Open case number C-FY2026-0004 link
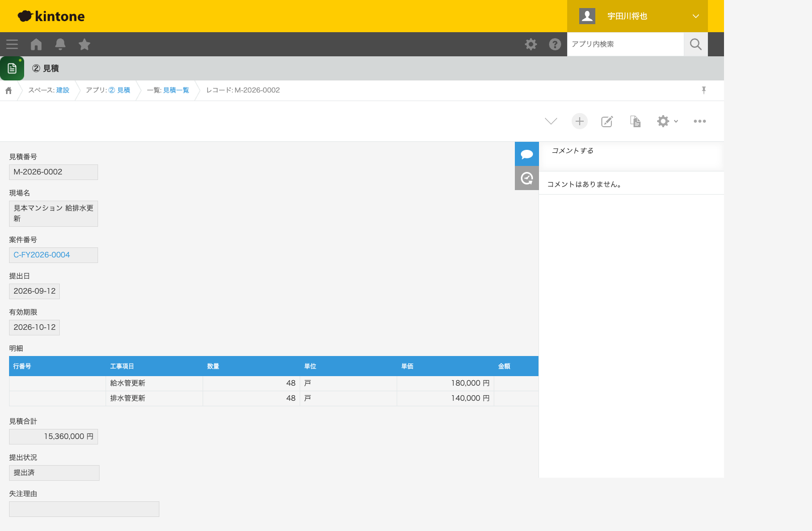Viewport: 812px width, 531px height. (42, 255)
